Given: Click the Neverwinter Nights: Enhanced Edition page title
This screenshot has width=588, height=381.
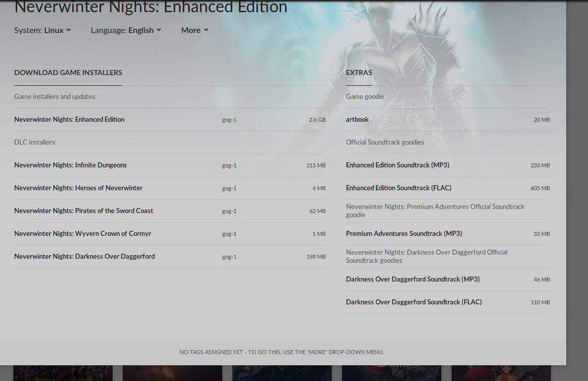Looking at the screenshot, I should pos(151,7).
